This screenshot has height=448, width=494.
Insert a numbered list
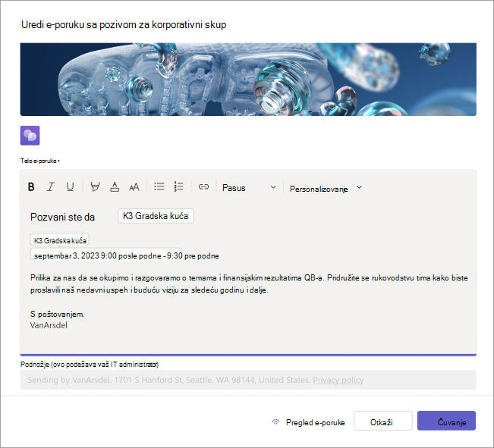(x=178, y=186)
